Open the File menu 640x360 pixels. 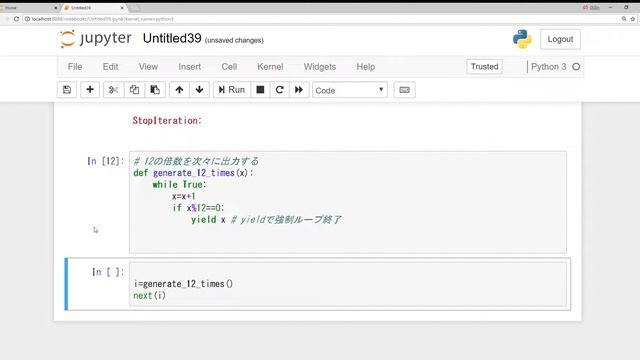(x=75, y=67)
